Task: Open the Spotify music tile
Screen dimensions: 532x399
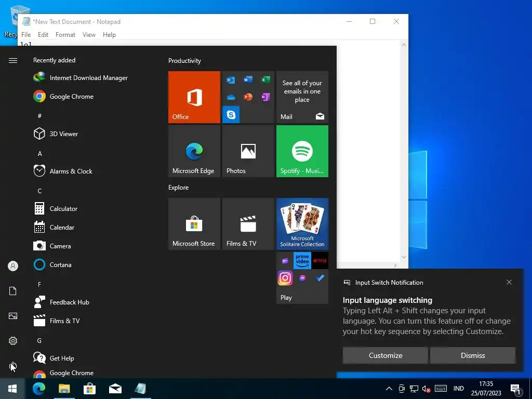Action: [302, 151]
